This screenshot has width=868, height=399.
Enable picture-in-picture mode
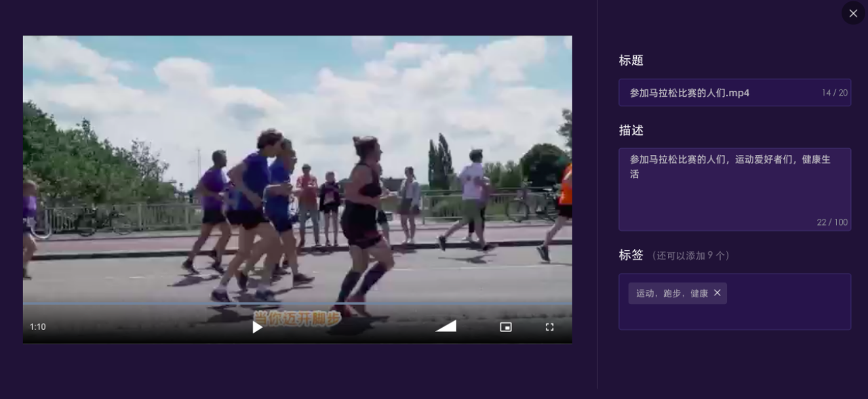pos(505,327)
